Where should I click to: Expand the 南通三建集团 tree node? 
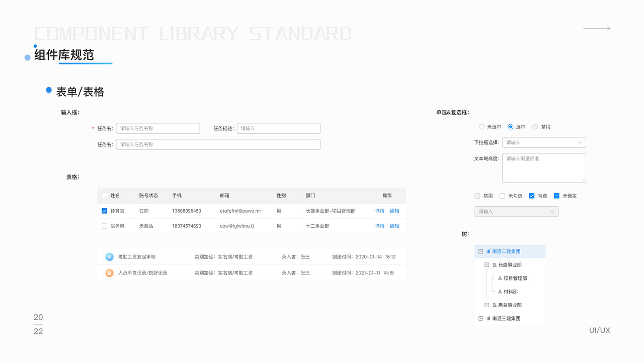pyautogui.click(x=481, y=318)
